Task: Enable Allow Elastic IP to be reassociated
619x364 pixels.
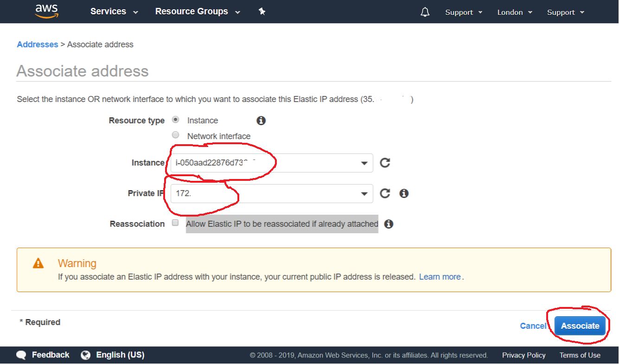Action: [x=175, y=222]
